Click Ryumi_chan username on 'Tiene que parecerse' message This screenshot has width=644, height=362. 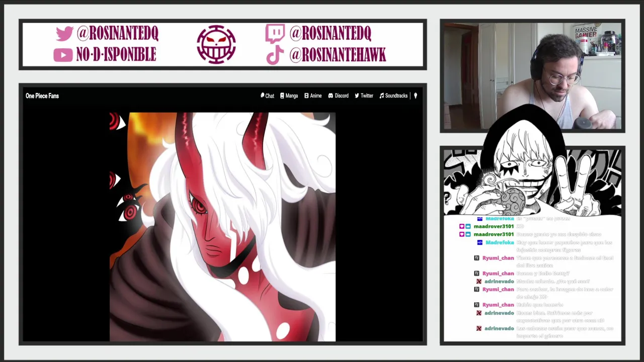pyautogui.click(x=498, y=258)
